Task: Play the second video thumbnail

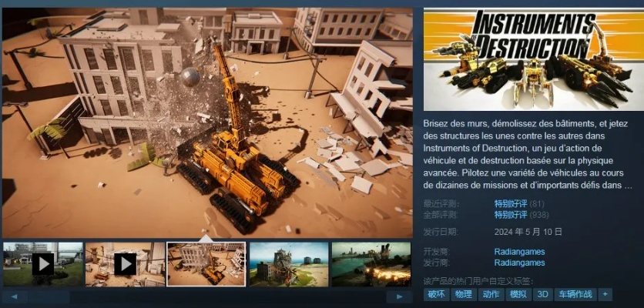Action: (125, 264)
